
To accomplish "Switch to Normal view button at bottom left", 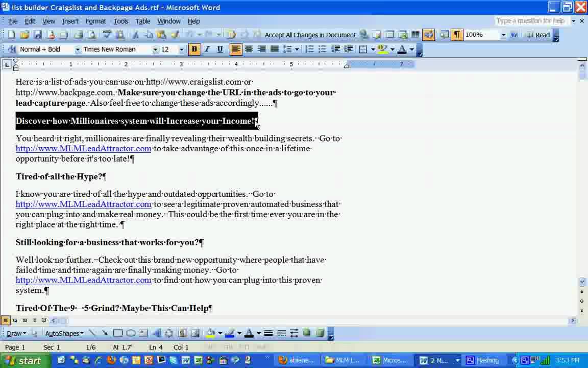I will [5, 320].
